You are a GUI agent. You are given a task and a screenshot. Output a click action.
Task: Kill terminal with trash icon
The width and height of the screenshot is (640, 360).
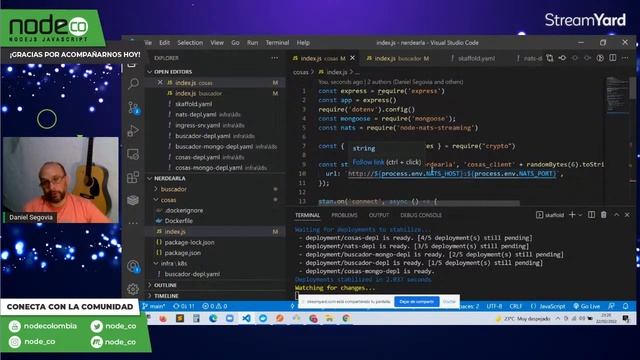tap(604, 215)
